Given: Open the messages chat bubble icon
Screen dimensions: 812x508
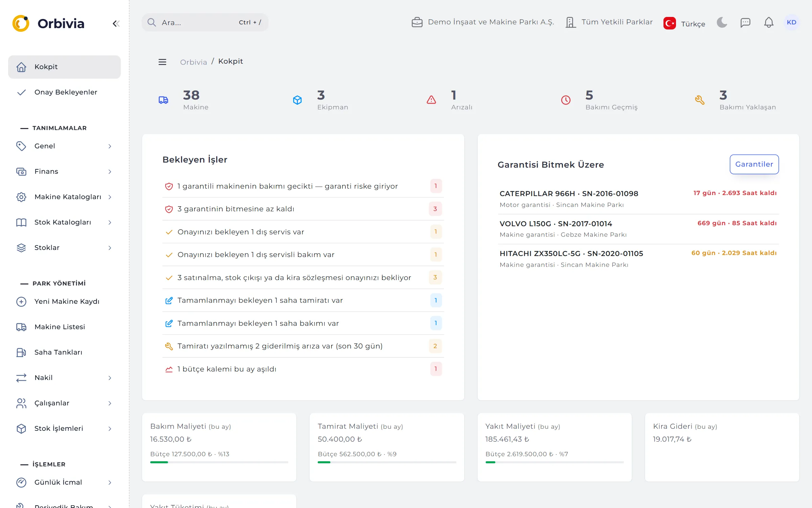Looking at the screenshot, I should (745, 22).
